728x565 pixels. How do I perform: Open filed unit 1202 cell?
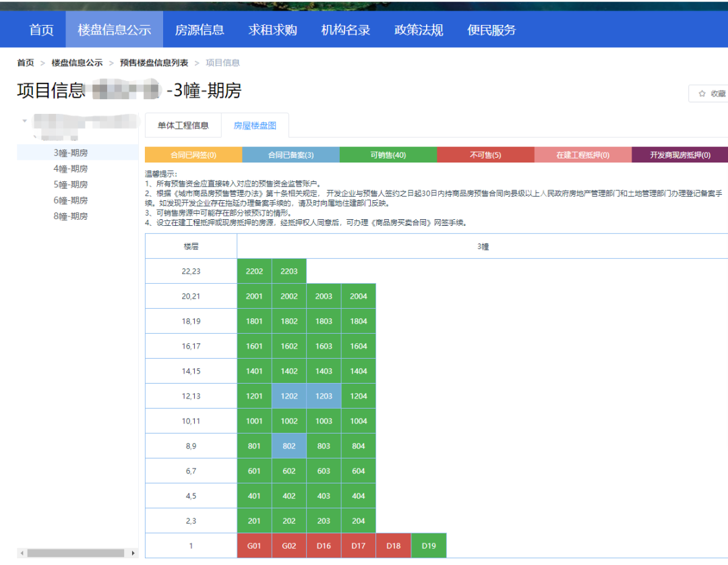tap(289, 396)
